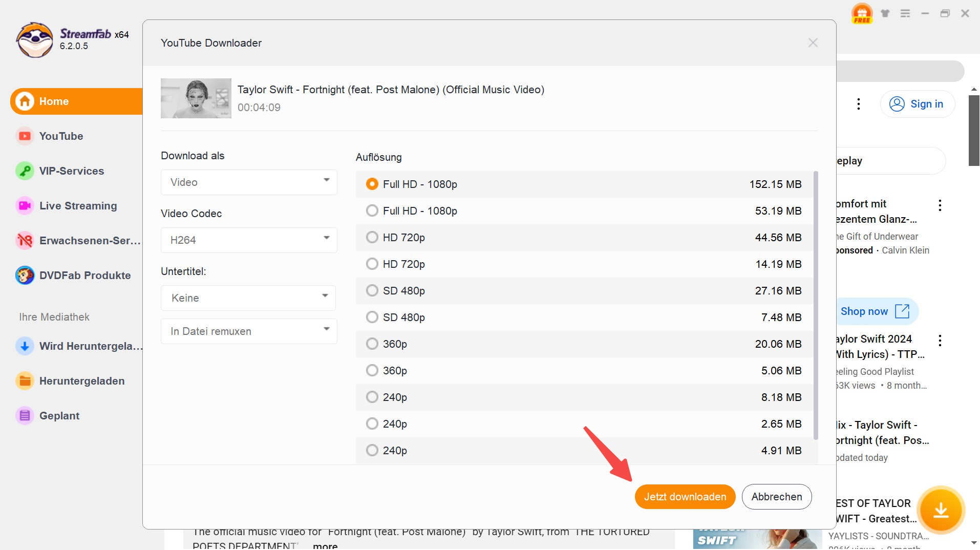Open the Home tab in sidebar
The height and width of the screenshot is (550, 980).
click(x=76, y=101)
